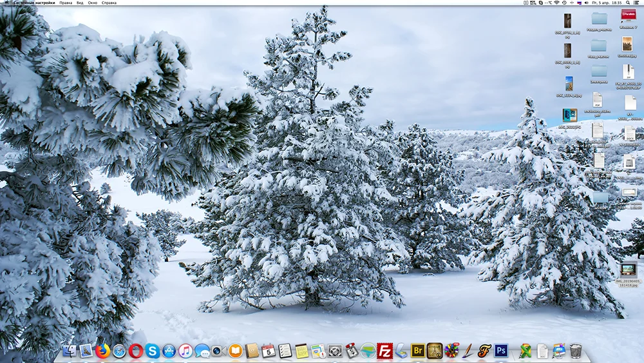This screenshot has width=644, height=363.
Task: Launch iTunes music app
Action: pyautogui.click(x=185, y=351)
